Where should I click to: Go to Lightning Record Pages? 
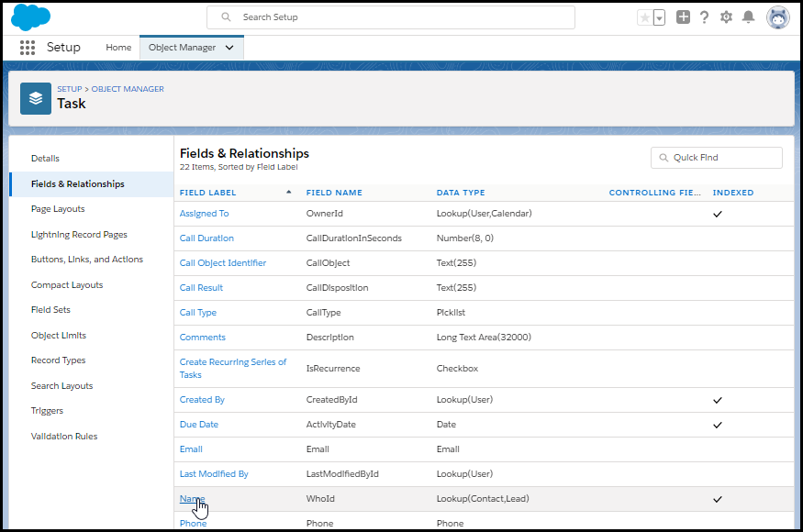click(x=79, y=235)
